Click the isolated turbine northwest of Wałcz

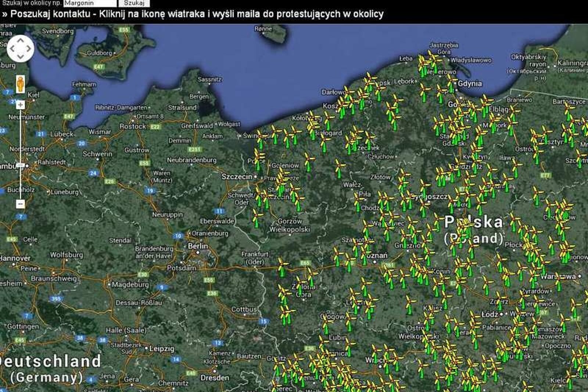tap(339, 169)
